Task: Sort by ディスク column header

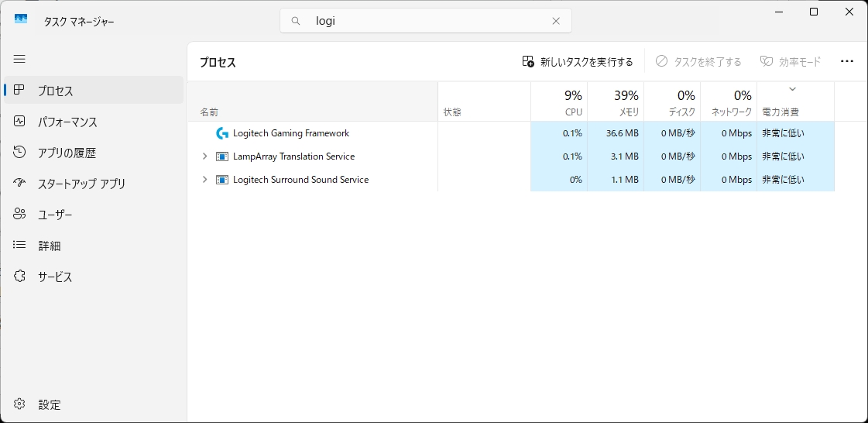Action: tap(672, 101)
